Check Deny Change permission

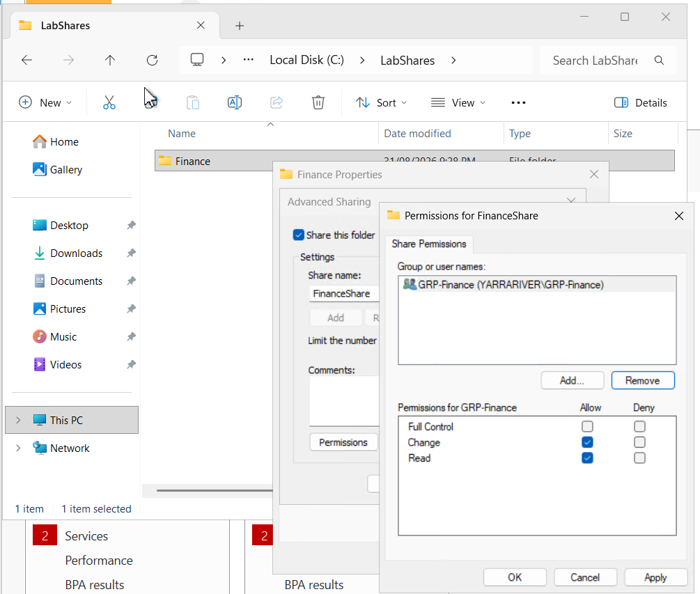[639, 442]
